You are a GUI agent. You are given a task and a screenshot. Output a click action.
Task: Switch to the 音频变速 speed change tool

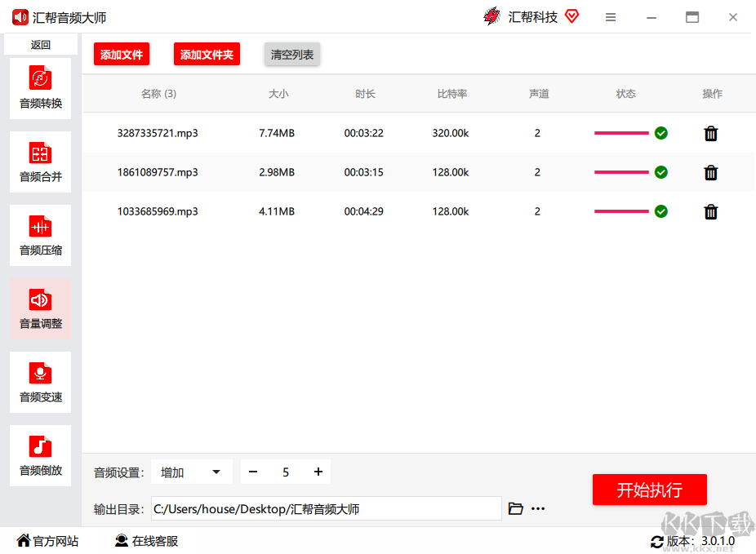[40, 382]
